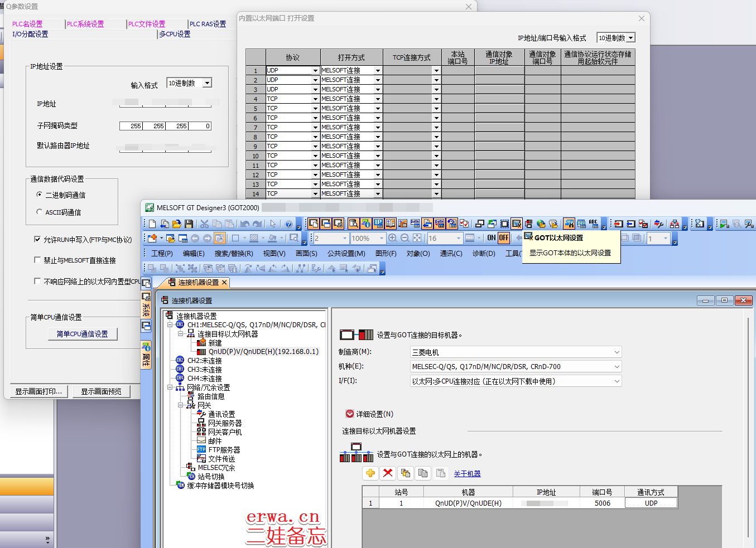Click the Zoom out magnifier icon
The height and width of the screenshot is (548, 756).
(405, 238)
